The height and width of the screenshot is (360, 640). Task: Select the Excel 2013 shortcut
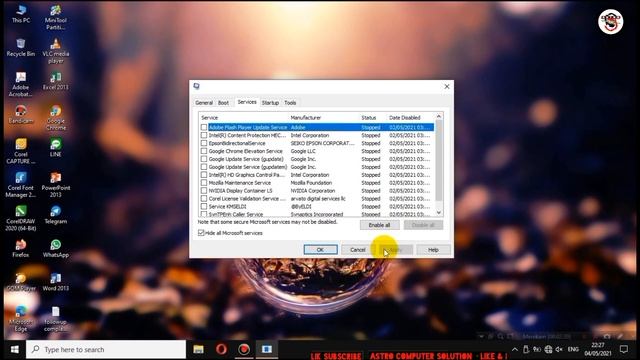pyautogui.click(x=56, y=81)
